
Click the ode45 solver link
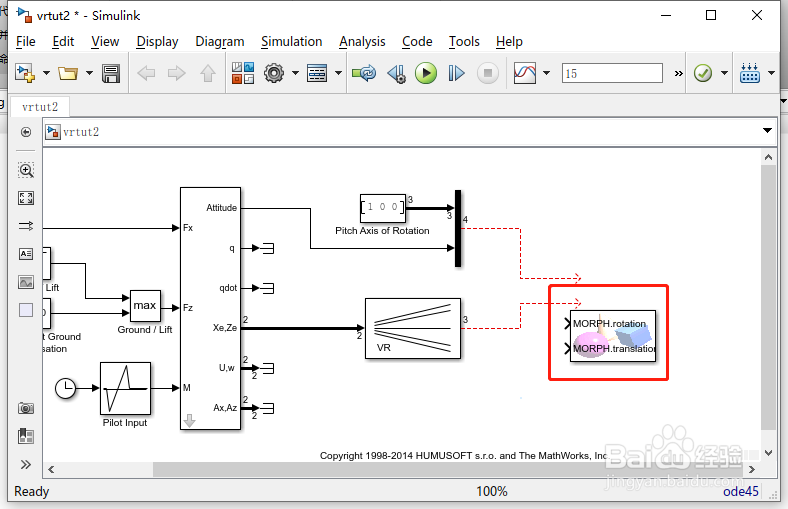[740, 491]
